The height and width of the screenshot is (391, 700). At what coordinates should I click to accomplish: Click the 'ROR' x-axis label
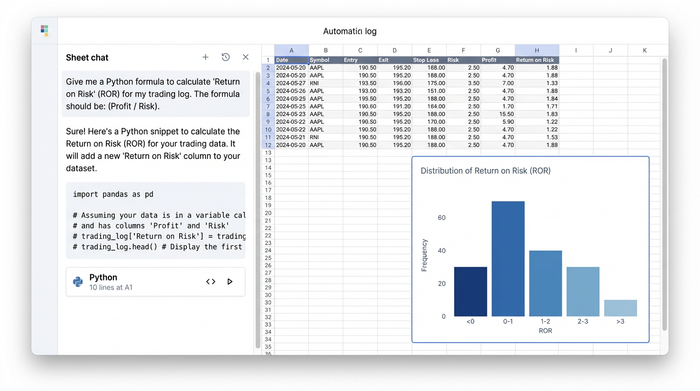[545, 331]
